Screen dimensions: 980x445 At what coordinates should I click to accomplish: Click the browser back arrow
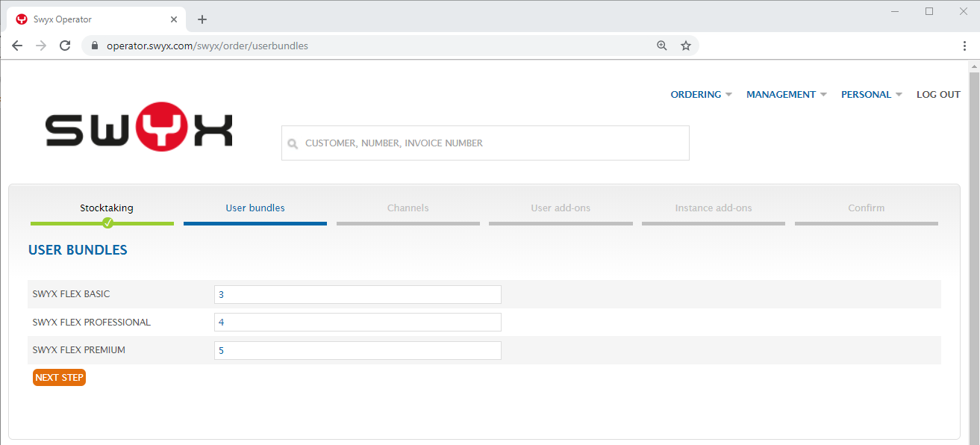click(17, 46)
